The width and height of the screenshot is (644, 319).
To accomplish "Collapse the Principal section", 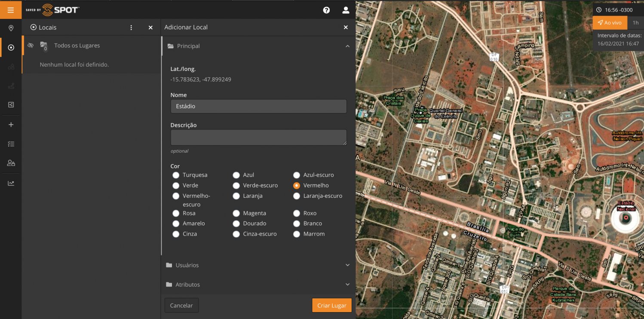I will [347, 46].
